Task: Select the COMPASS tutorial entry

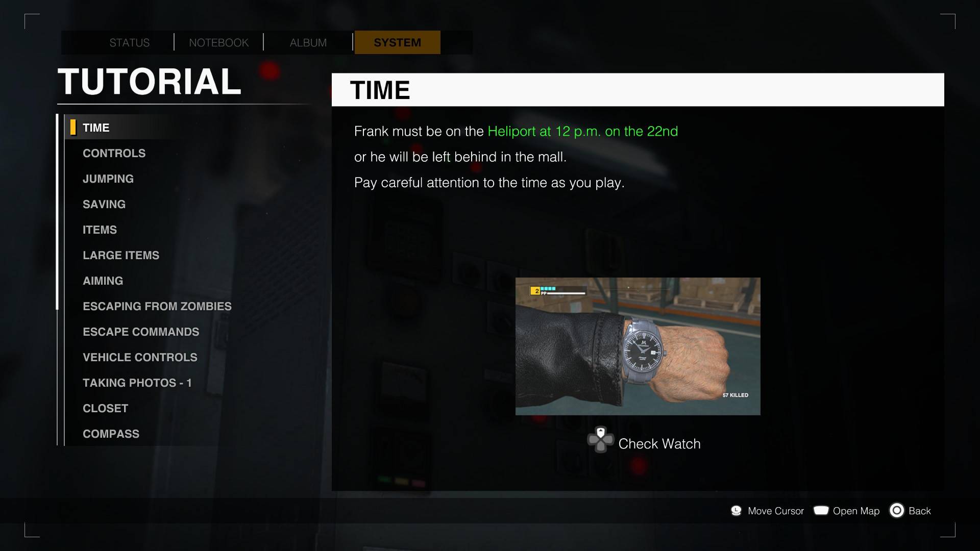Action: [110, 433]
